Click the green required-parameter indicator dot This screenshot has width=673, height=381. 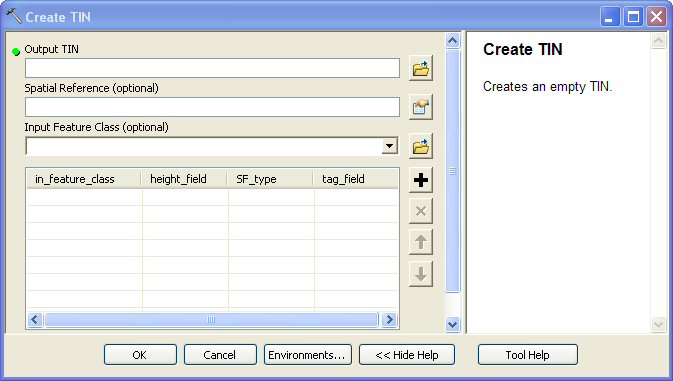click(16, 52)
